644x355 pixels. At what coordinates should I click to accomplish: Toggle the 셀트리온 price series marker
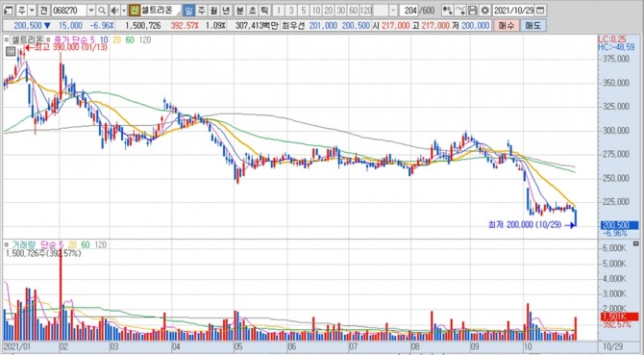click(7, 39)
